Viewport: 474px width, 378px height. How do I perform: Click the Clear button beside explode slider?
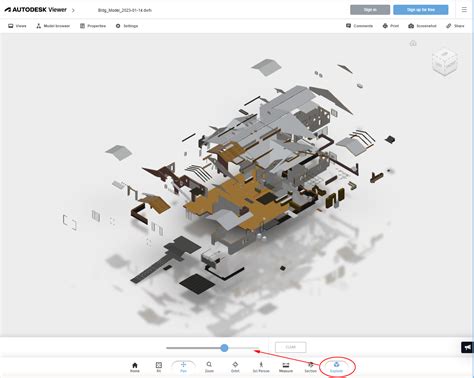pos(291,347)
